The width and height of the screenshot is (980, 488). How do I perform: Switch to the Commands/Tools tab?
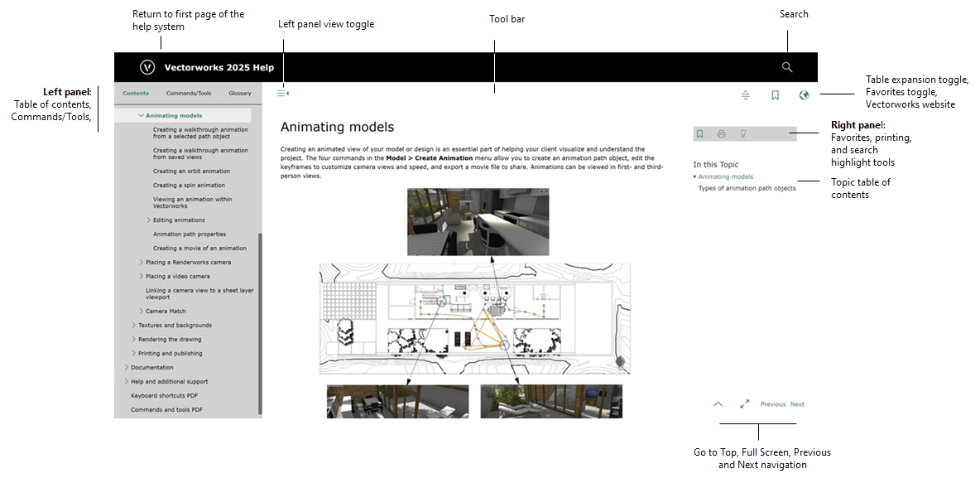pos(188,94)
